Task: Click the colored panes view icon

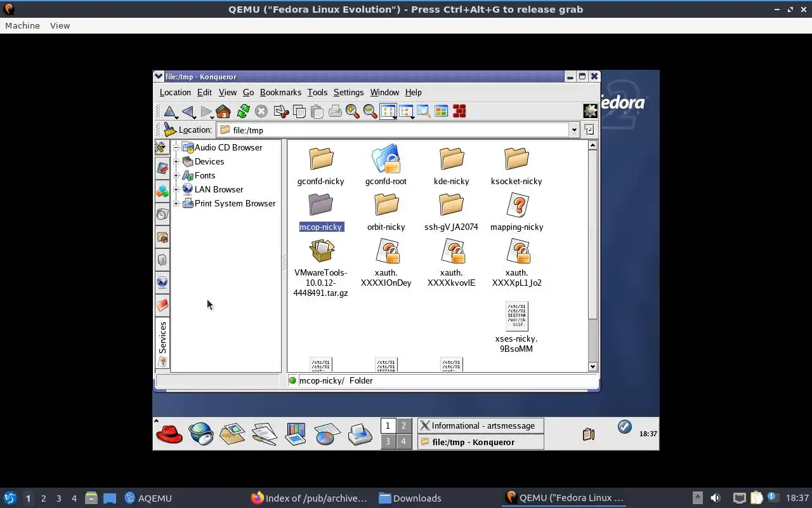Action: tap(441, 112)
